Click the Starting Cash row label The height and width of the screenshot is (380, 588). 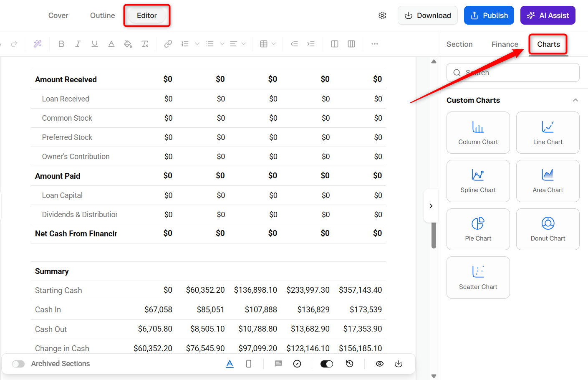pos(58,291)
